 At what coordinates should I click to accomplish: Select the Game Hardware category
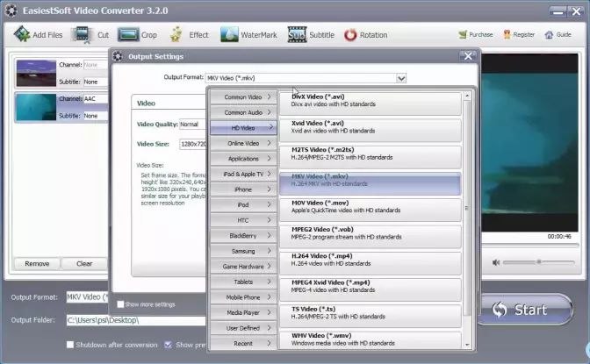[243, 267]
